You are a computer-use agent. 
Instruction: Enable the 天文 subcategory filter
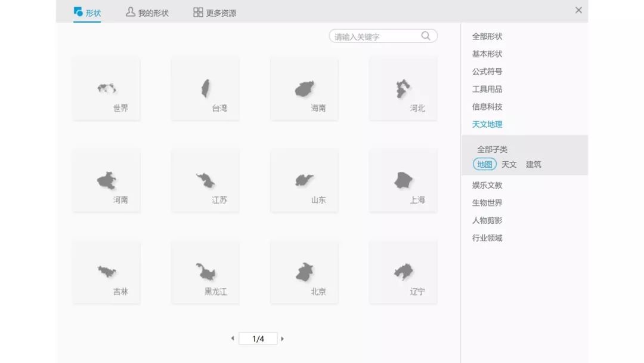pyautogui.click(x=509, y=164)
